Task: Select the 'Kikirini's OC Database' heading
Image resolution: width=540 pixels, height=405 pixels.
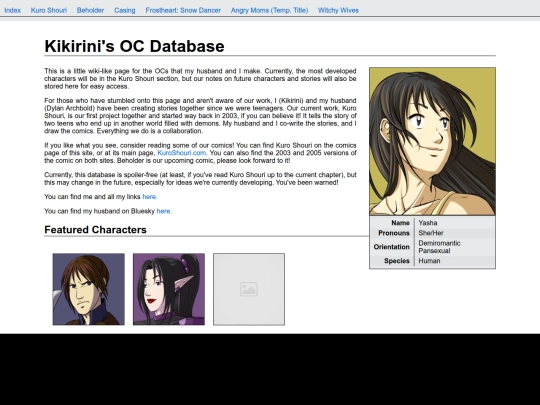Action: [x=134, y=46]
